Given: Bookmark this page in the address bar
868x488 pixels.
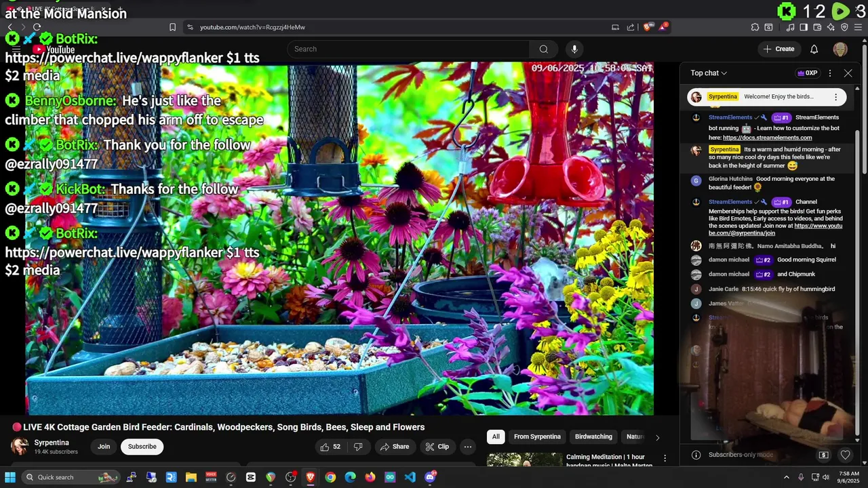Looking at the screenshot, I should pyautogui.click(x=172, y=27).
